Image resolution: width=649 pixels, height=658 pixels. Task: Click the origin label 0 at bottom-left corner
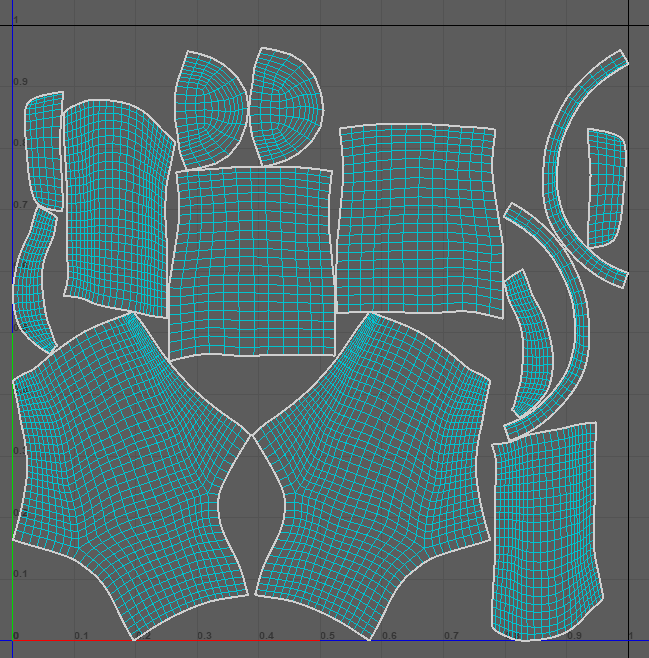[x=16, y=636]
